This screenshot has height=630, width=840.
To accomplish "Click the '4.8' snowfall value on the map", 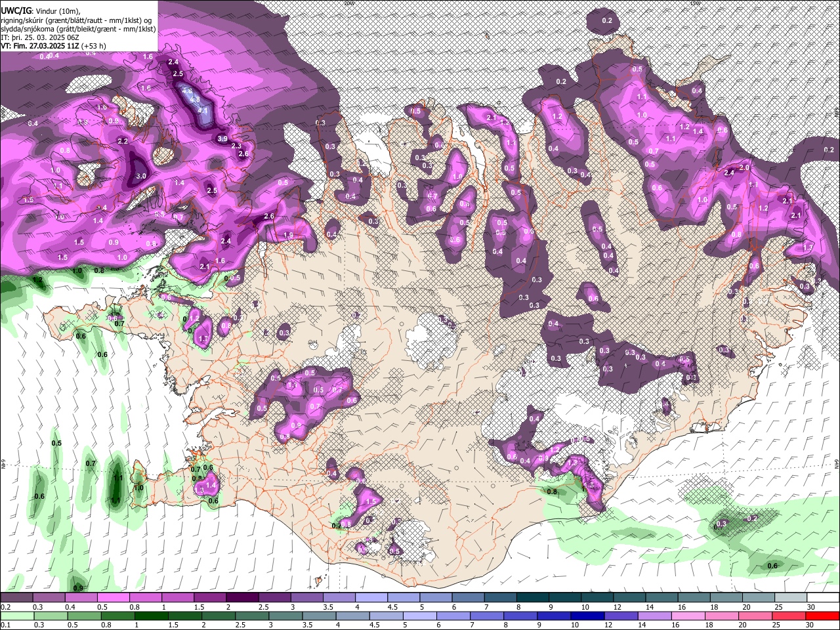I will tap(195, 99).
